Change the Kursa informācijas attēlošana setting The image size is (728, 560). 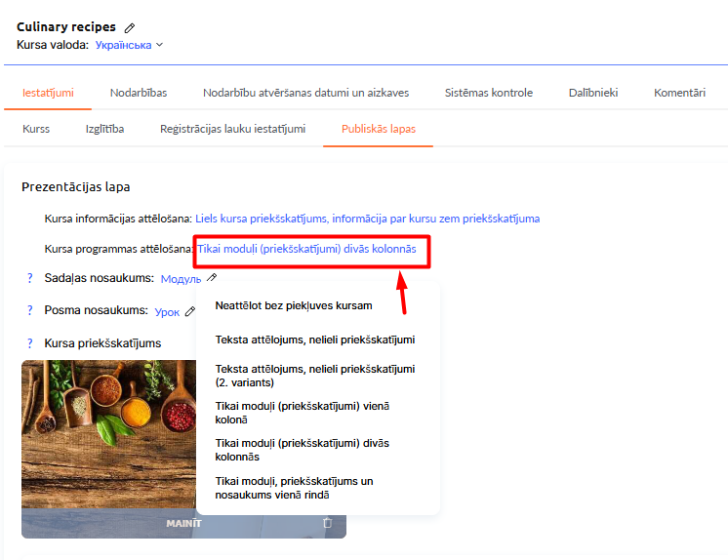367,219
